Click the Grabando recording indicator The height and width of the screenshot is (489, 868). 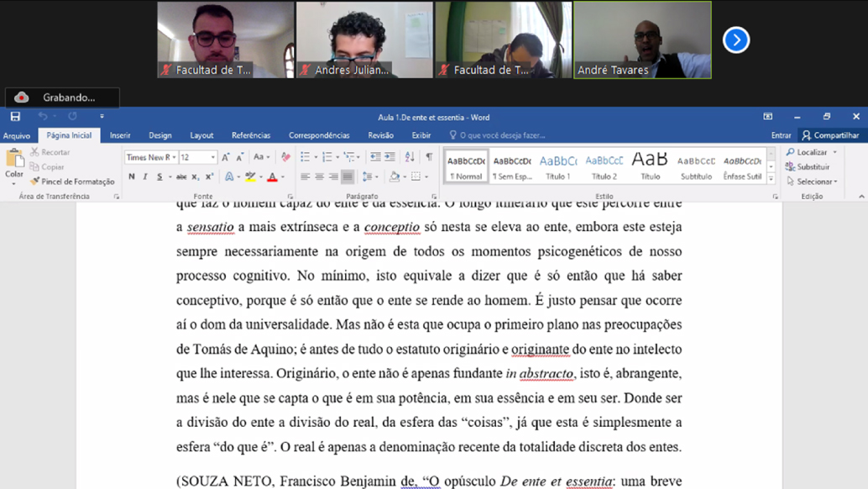pyautogui.click(x=62, y=97)
